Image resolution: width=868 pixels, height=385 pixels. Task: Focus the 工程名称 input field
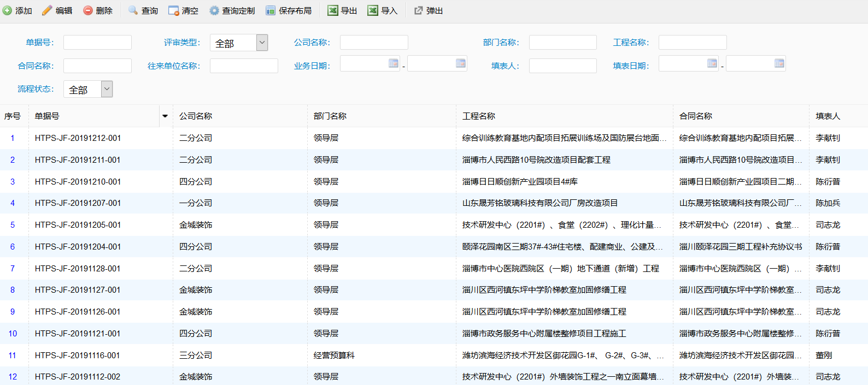point(693,43)
